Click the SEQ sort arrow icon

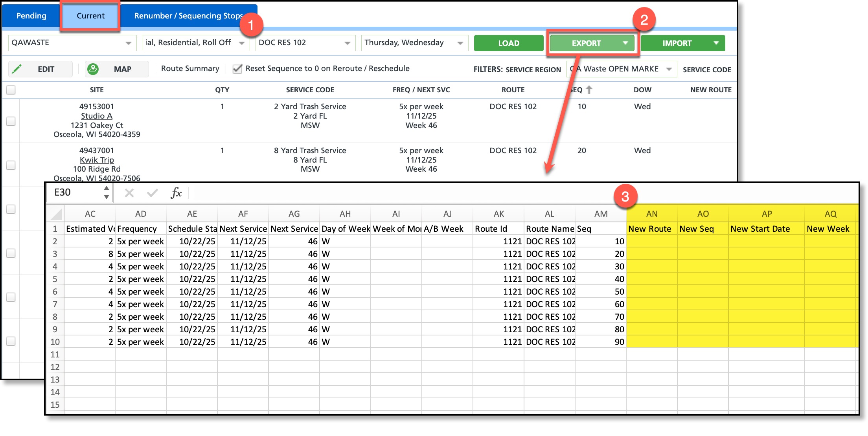(589, 90)
